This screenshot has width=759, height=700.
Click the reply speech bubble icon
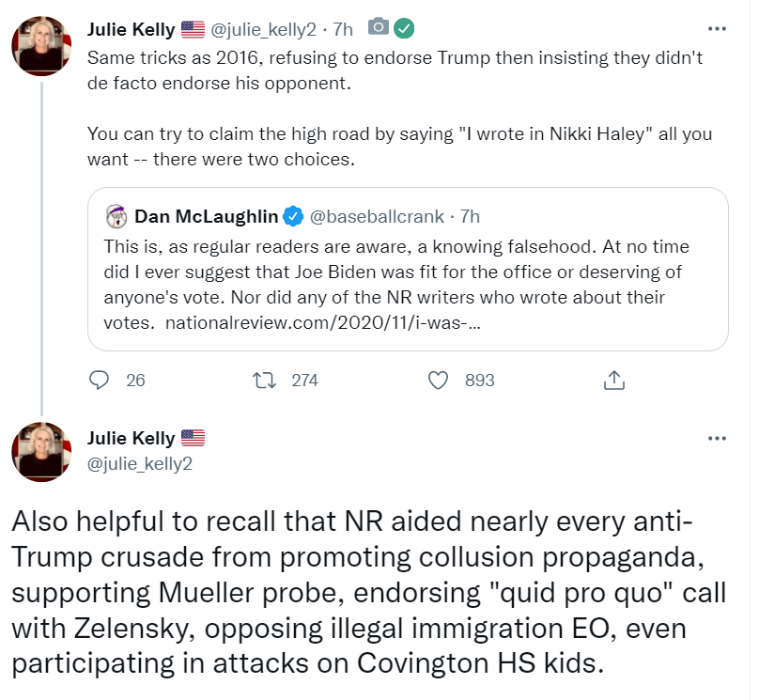click(100, 380)
